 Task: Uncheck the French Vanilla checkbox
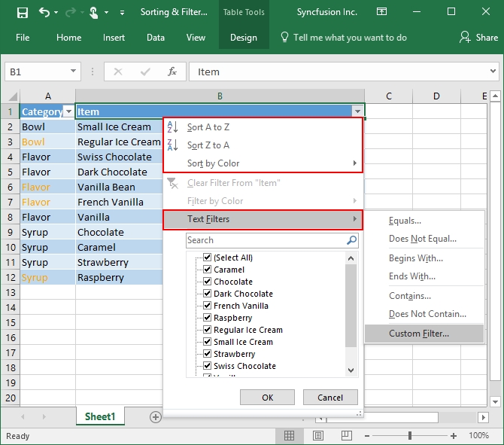tap(208, 306)
